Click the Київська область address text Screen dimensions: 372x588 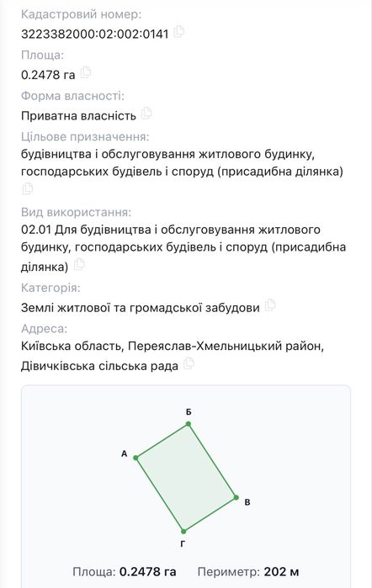[72, 346]
